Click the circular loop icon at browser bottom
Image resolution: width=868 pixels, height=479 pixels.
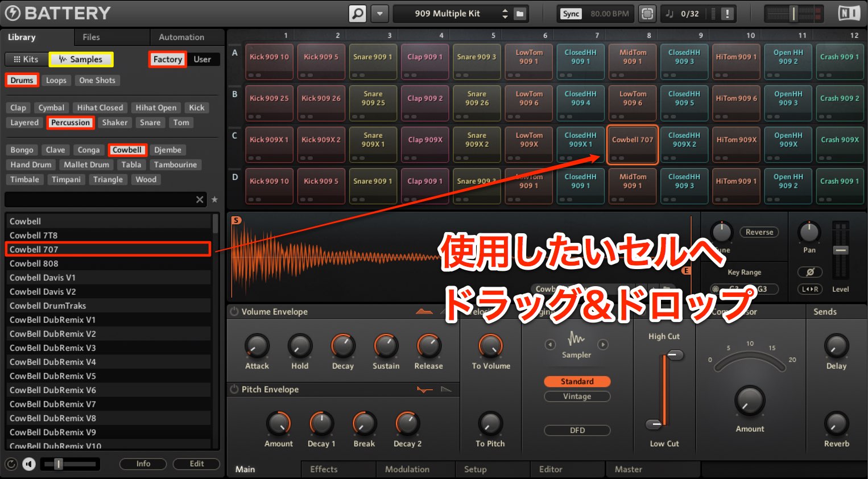tap(11, 464)
